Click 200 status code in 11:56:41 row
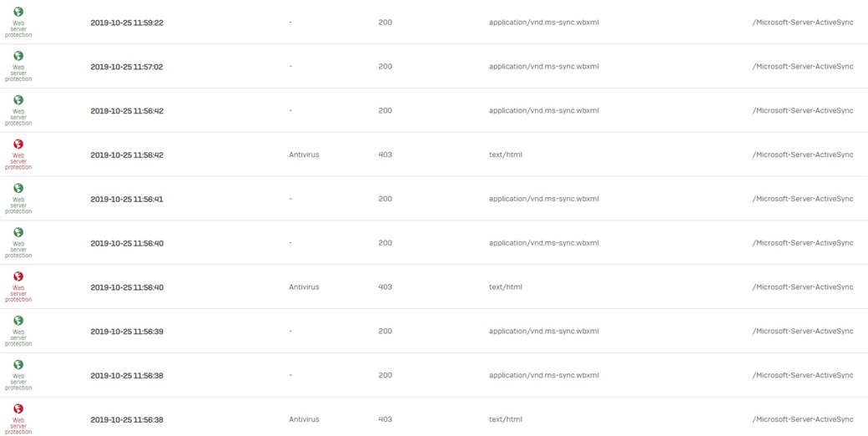868x436 pixels. [x=385, y=199]
